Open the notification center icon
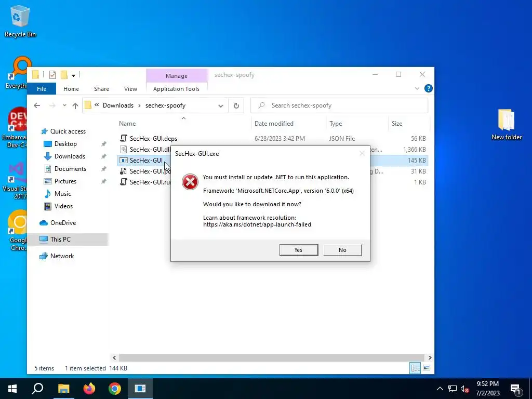Screen dimensions: 532x399 515,389
